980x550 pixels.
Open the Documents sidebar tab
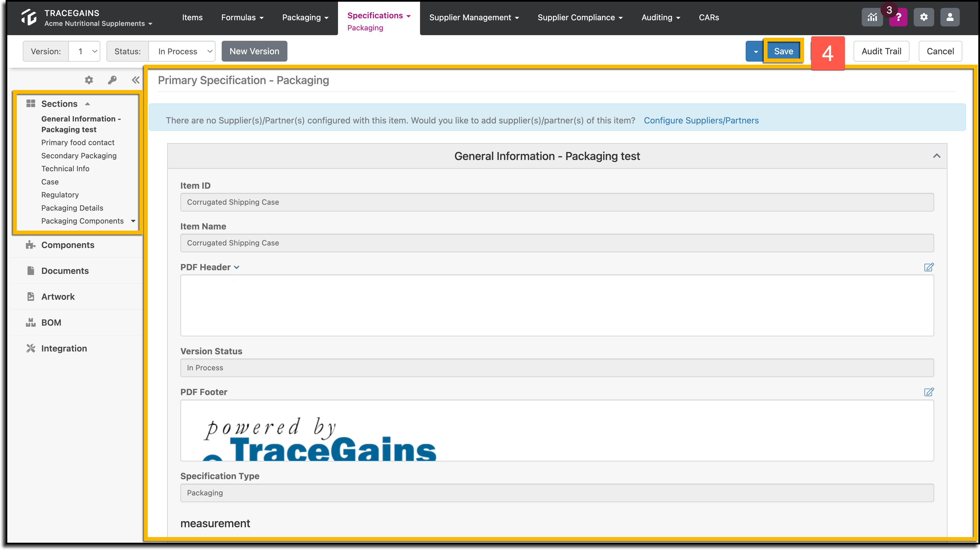(65, 271)
